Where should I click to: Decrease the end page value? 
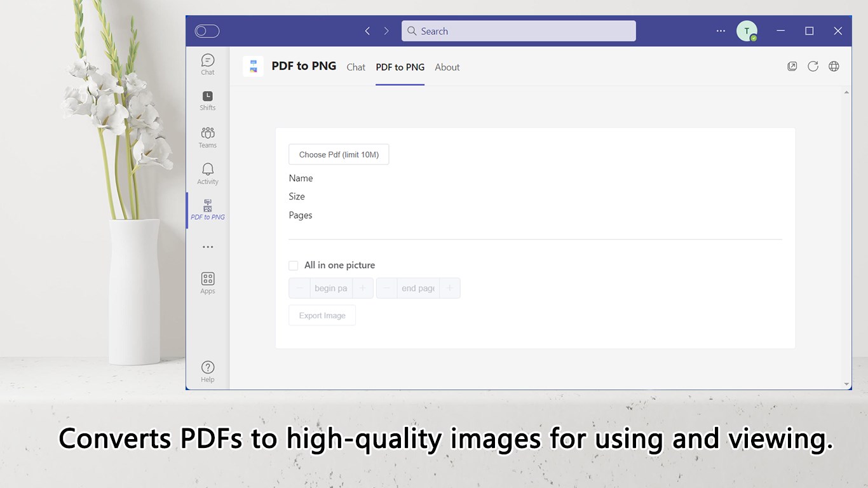(386, 288)
